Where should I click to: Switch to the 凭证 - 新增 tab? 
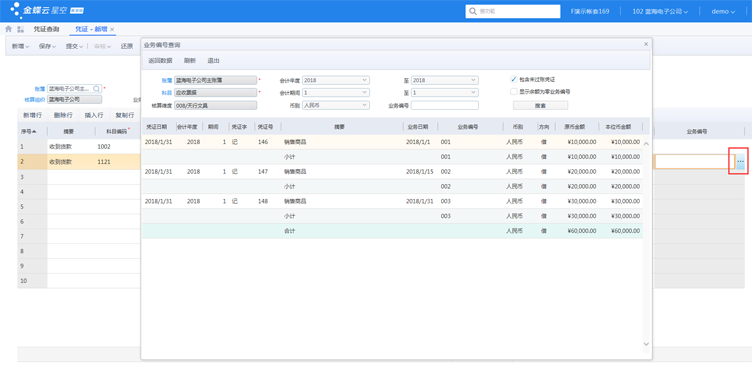[x=91, y=29]
